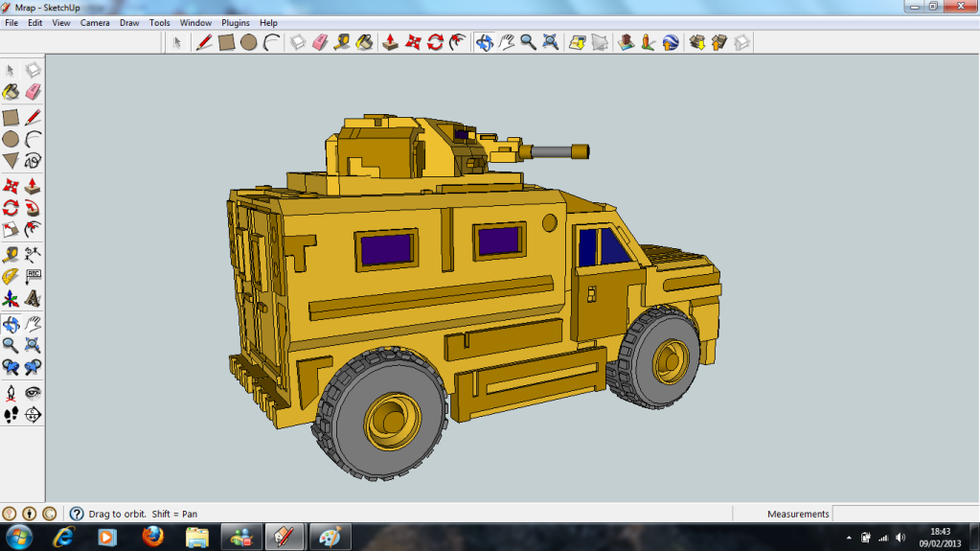
Task: Select the Text label tool
Action: (33, 276)
